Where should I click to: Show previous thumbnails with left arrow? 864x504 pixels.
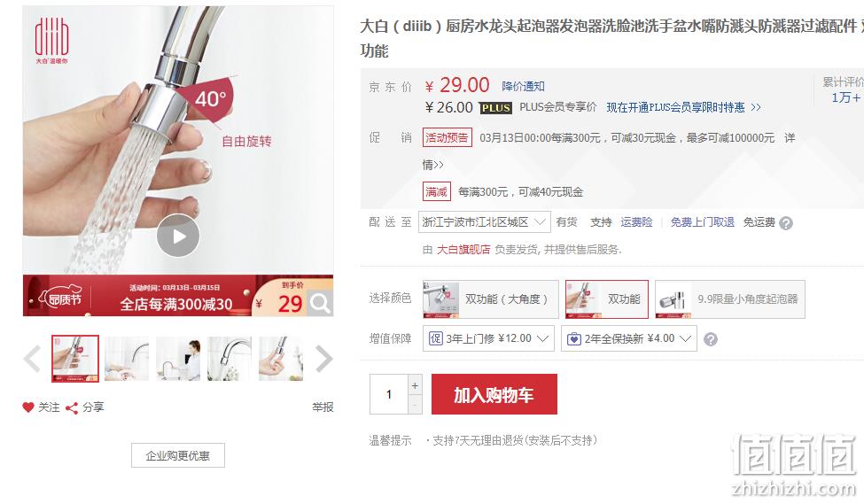[33, 359]
